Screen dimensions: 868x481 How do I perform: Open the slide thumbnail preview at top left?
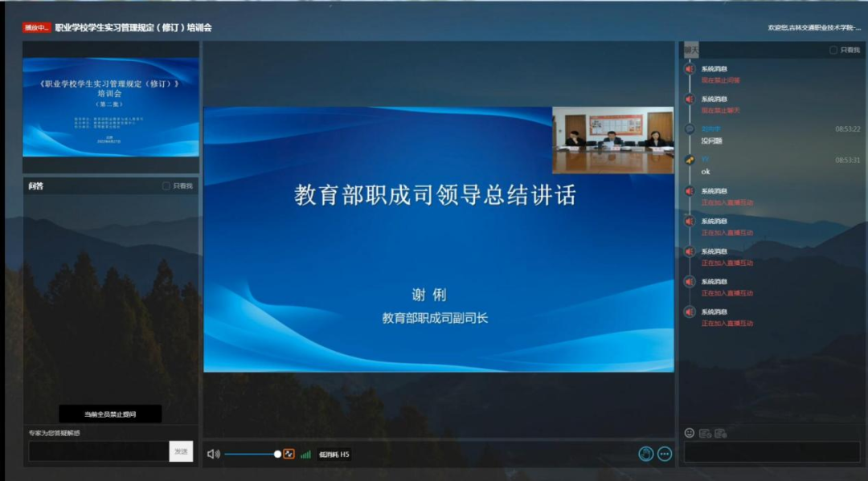click(x=111, y=108)
